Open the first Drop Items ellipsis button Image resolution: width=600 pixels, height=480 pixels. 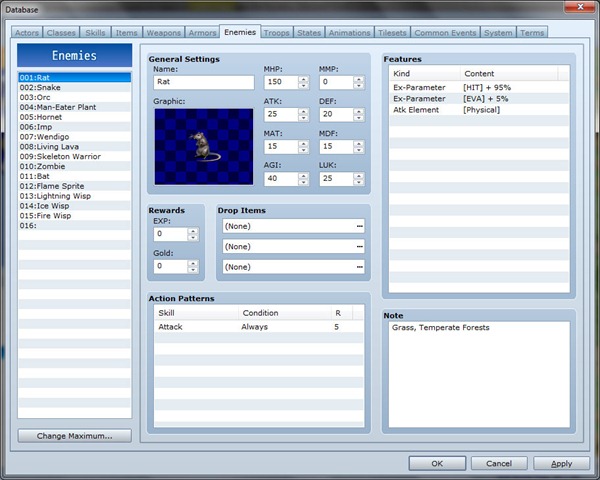coord(359,227)
